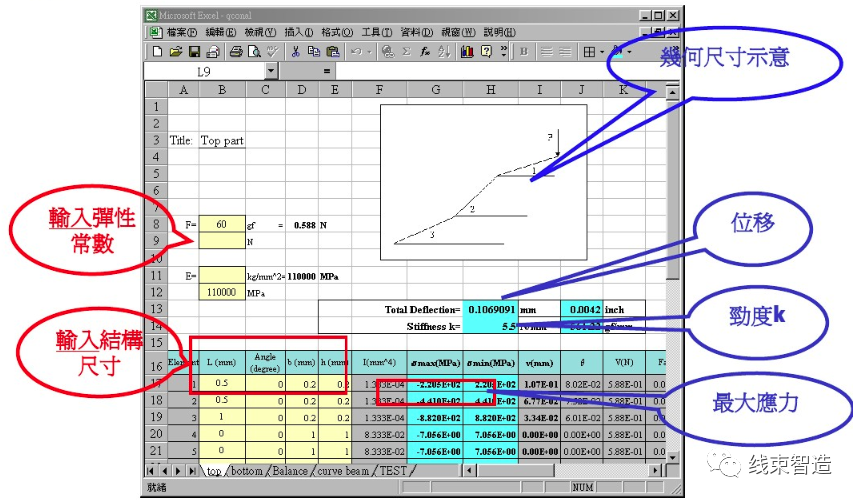Viewport: 859px width, 502px height.
Task: Click inside the formula bar
Action: click(x=500, y=71)
